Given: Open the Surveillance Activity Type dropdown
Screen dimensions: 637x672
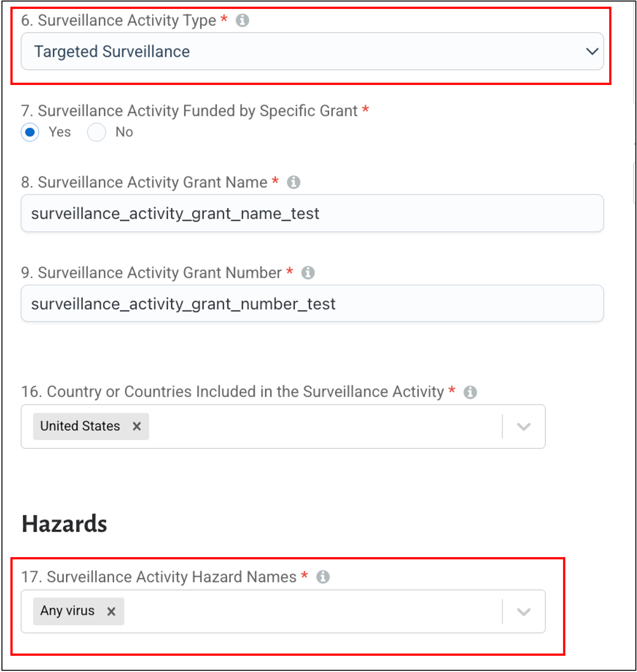Looking at the screenshot, I should pyautogui.click(x=312, y=52).
